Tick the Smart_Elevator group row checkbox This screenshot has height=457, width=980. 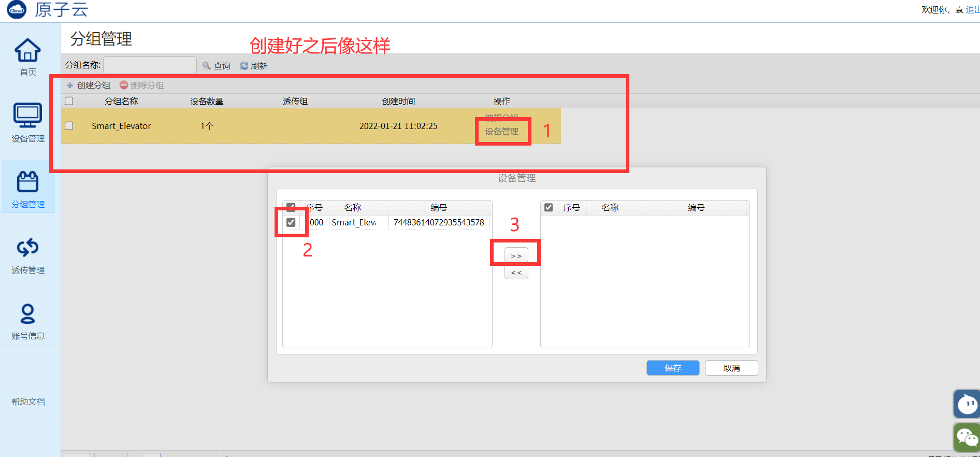[69, 126]
